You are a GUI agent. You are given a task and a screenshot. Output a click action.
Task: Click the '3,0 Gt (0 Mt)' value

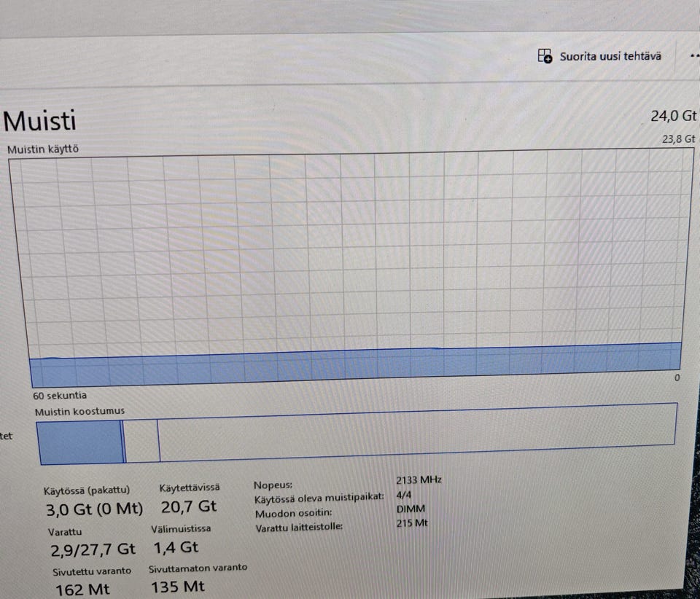click(x=94, y=509)
